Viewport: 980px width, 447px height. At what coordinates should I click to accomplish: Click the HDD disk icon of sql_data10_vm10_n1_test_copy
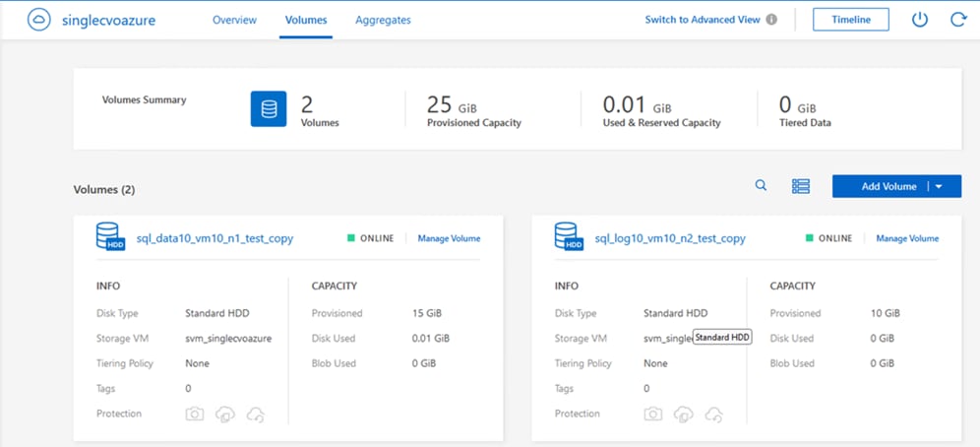click(x=111, y=236)
